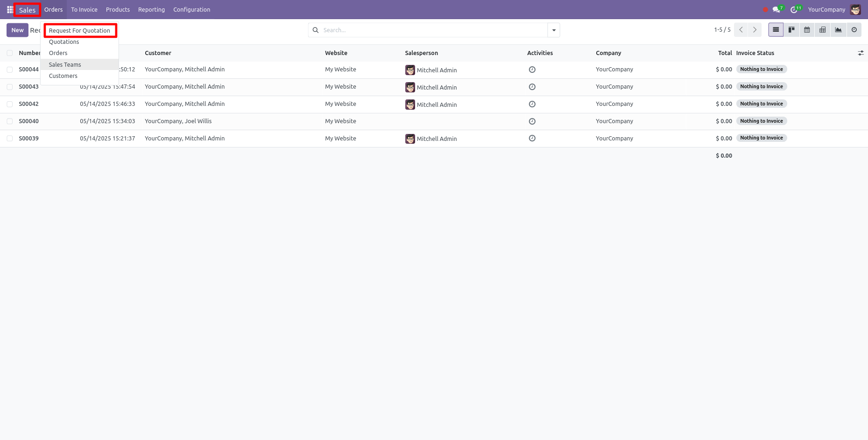The width and height of the screenshot is (868, 440).
Task: Click the 1-5 / 5 pager counter
Action: [x=722, y=30]
